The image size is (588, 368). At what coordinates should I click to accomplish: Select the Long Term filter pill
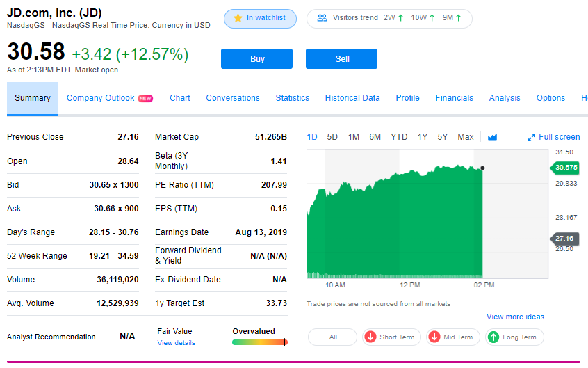(514, 337)
